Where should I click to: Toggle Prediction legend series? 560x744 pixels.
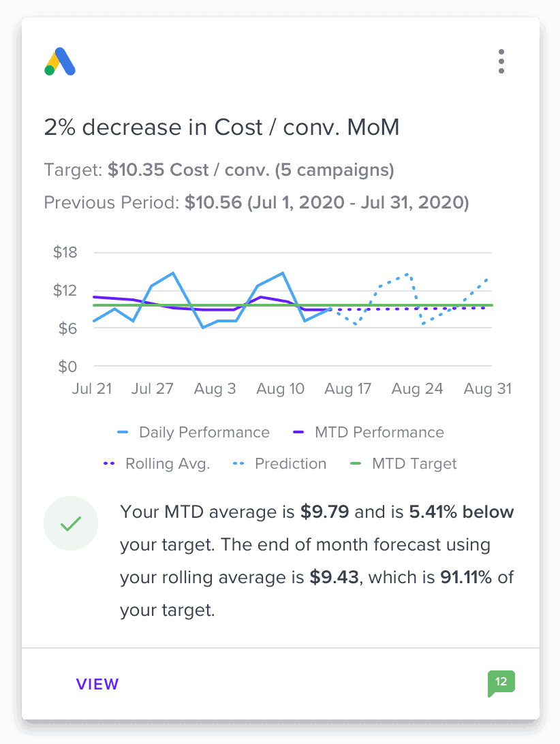(279, 463)
